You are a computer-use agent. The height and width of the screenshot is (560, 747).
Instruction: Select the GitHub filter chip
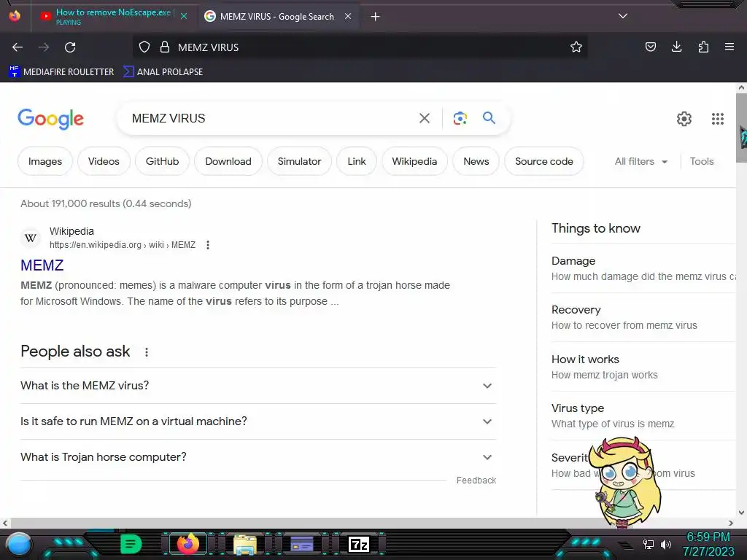coord(162,161)
